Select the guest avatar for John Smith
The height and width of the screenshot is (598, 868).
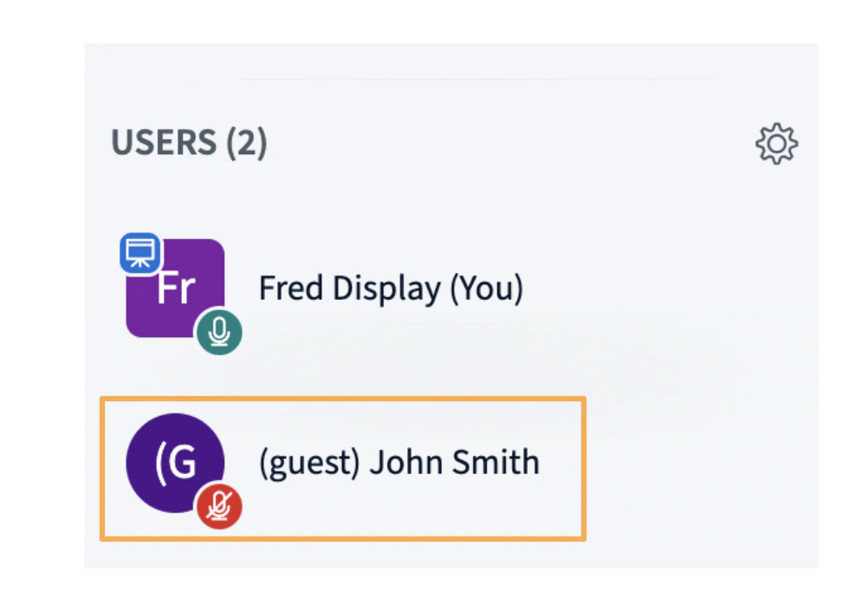coord(175,462)
